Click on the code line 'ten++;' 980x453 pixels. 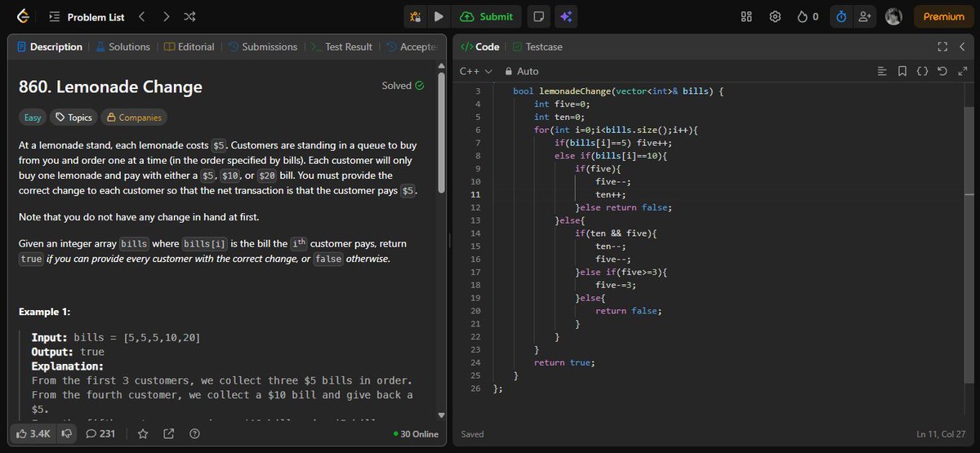(610, 194)
